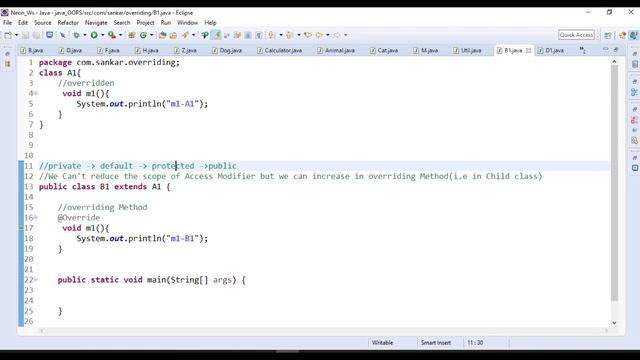Toggle Mark Occurrences highlighter icon
640x360 pixels.
coord(216,35)
